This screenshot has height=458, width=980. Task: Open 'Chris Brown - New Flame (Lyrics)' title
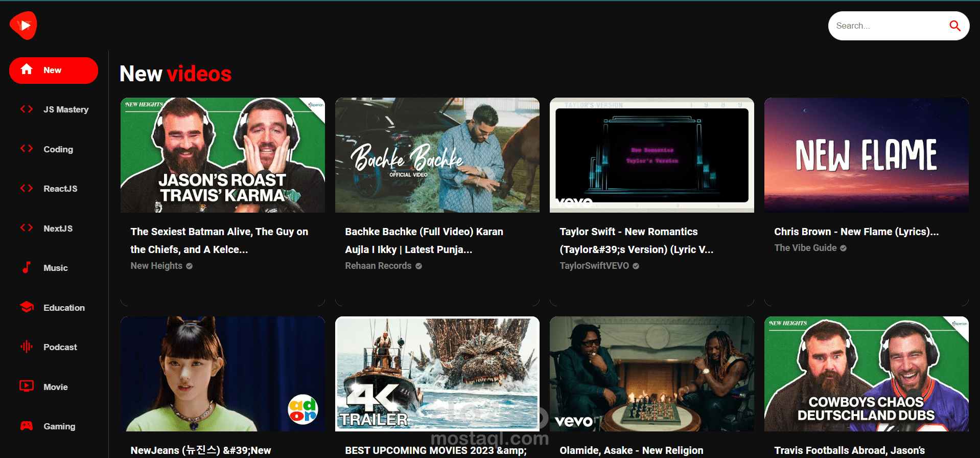[x=856, y=232]
